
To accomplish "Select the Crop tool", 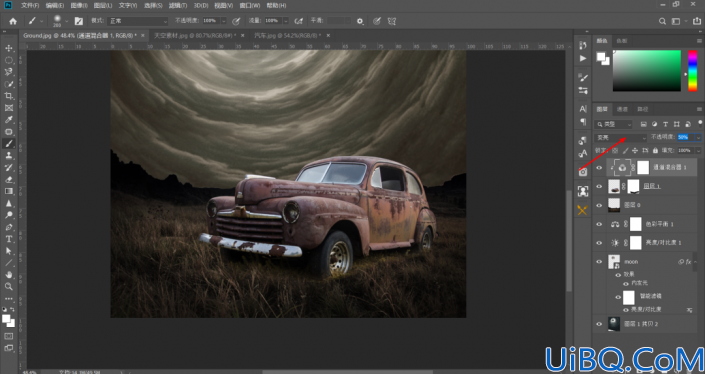I will 9,96.
